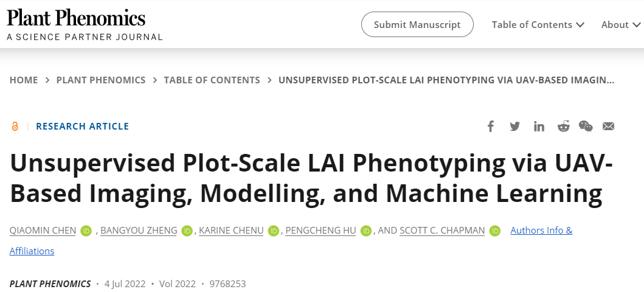Expand the Table of Contents menu
644x292 pixels.
coord(538,25)
